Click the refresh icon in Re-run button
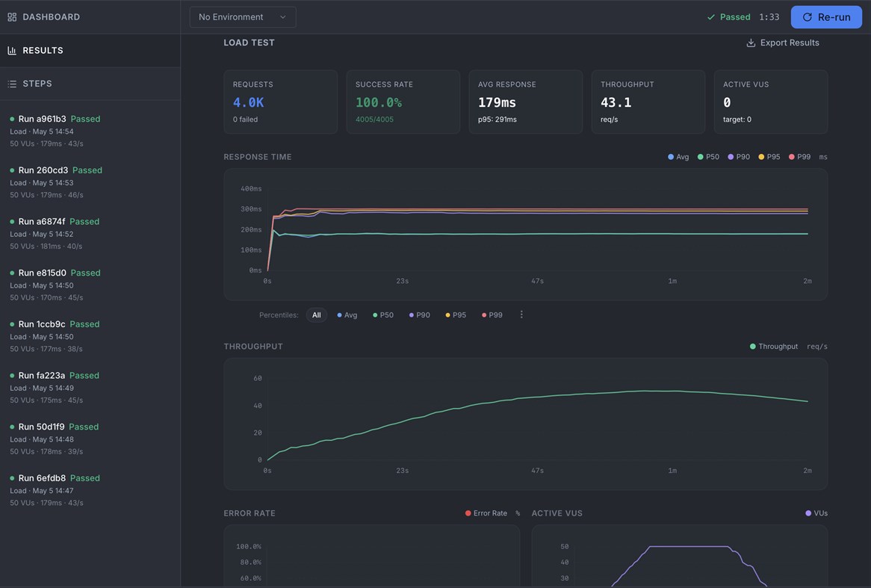This screenshot has width=871, height=588. coord(807,17)
